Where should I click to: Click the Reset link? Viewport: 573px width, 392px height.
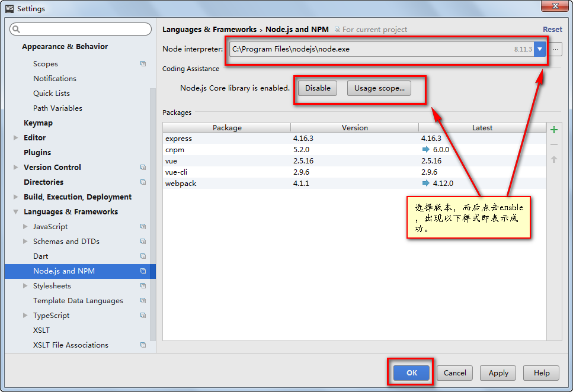[x=552, y=29]
